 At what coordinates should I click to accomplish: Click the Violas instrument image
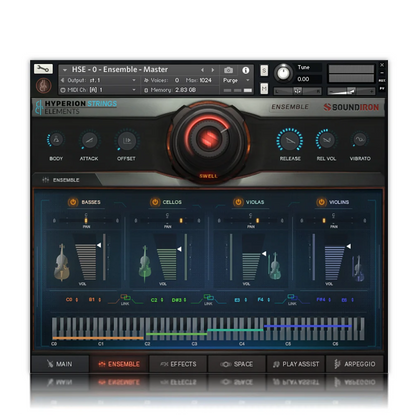(x=274, y=266)
